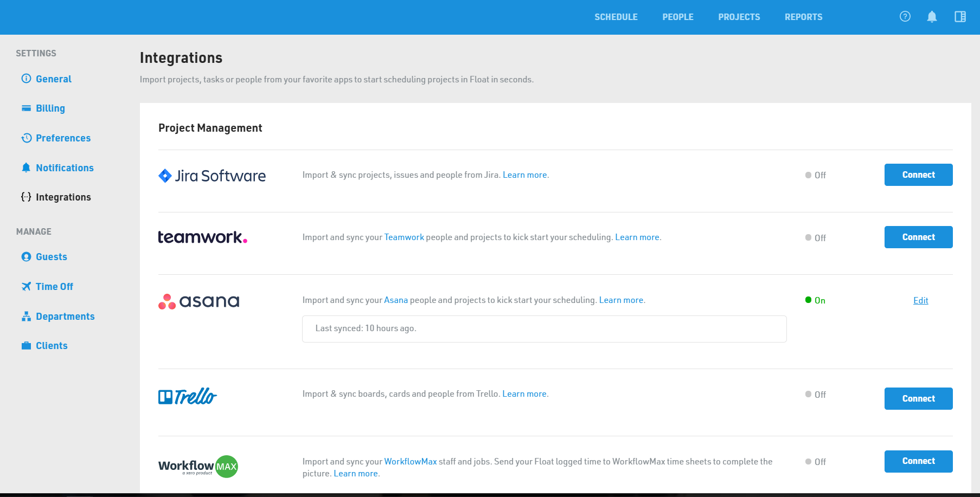Connect the WorkflowMax integration
The image size is (980, 497).
click(918, 461)
